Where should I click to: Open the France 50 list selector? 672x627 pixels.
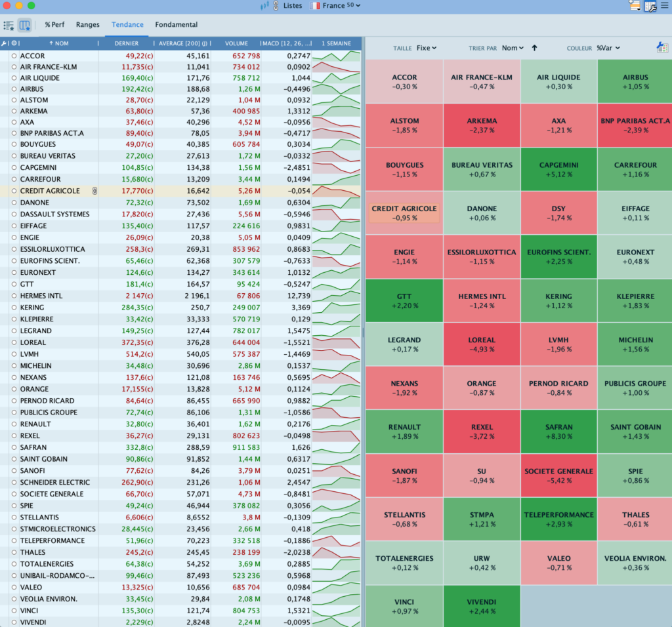point(335,5)
